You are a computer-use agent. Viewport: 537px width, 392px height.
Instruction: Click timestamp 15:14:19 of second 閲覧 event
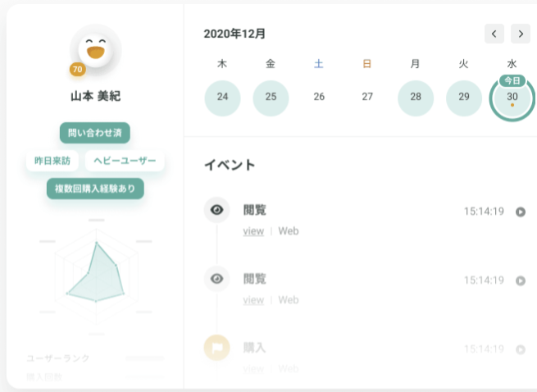[484, 280]
